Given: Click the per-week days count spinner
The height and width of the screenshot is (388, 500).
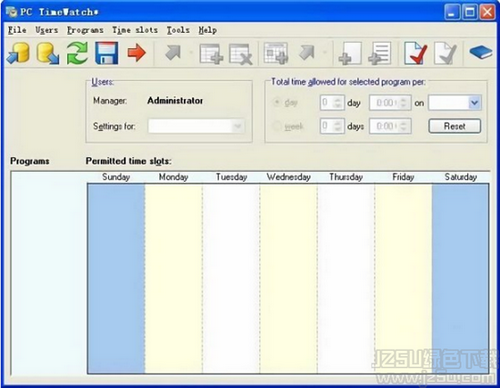Looking at the screenshot, I should point(332,126).
